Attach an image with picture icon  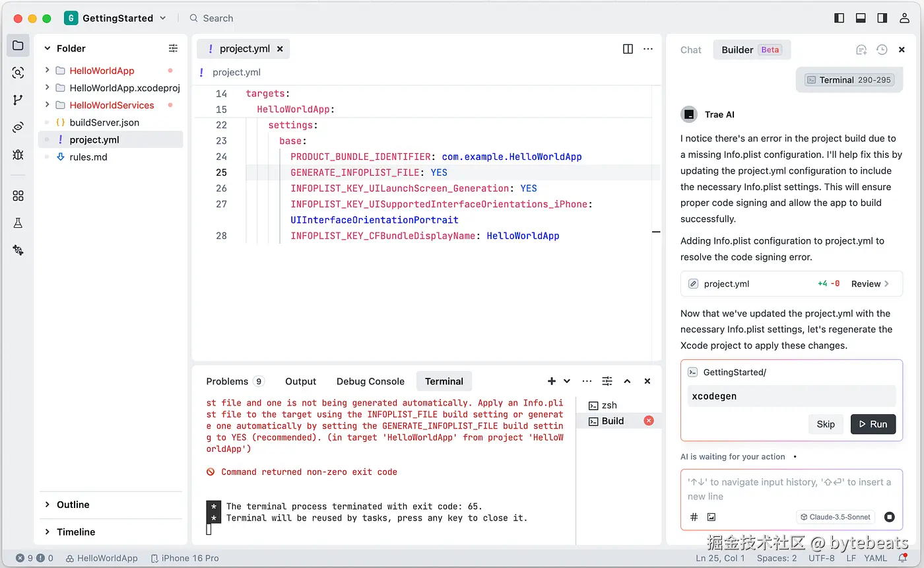711,517
